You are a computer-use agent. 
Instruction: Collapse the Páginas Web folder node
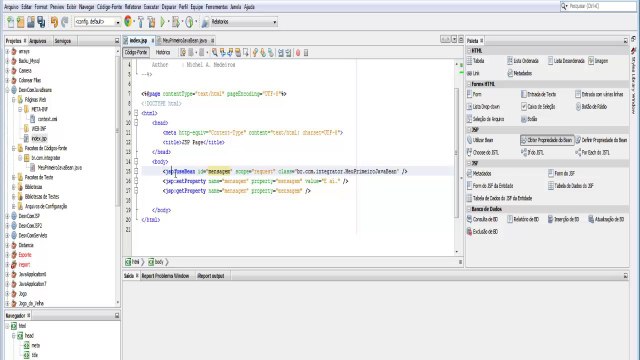click(13, 100)
